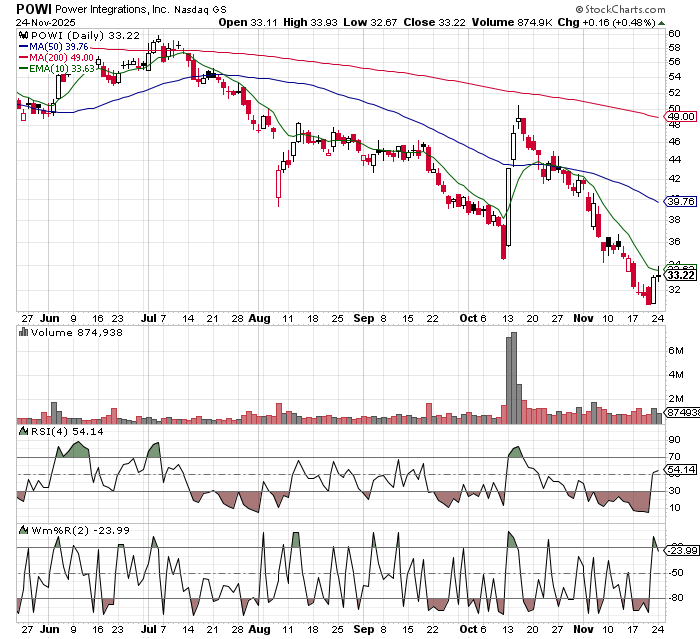Click the 54.14 RSI value tag
Screen dimensions: 700x639
coord(681,469)
